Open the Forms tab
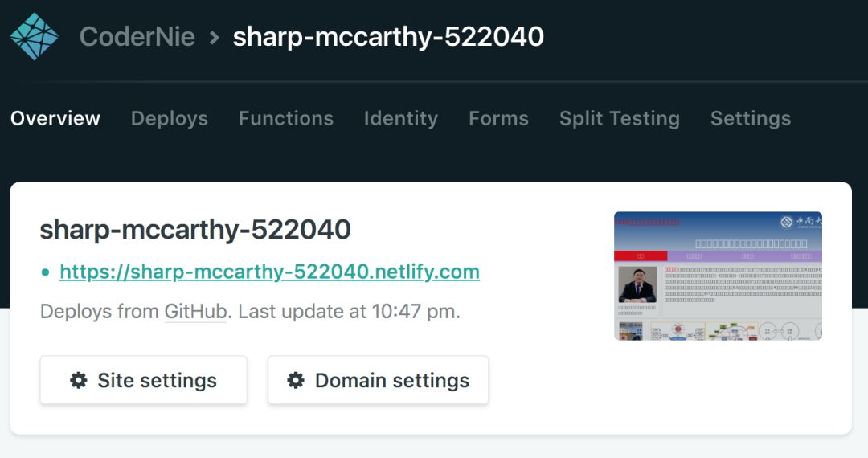This screenshot has height=458, width=868. (x=499, y=118)
